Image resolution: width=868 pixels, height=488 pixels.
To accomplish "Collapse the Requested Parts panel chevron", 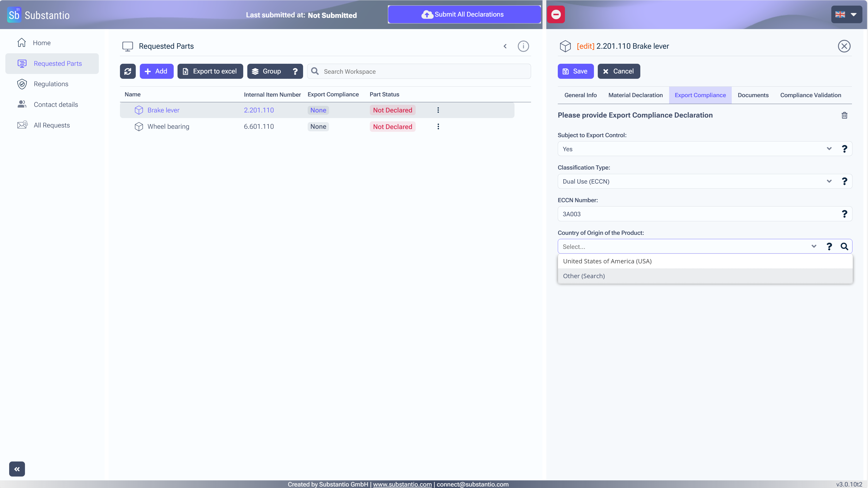I will (505, 46).
